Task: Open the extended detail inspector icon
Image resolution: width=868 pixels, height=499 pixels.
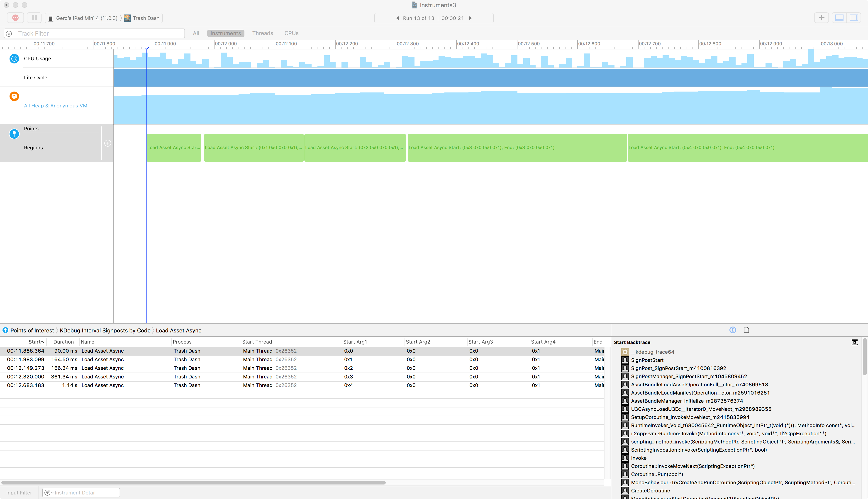Action: (x=733, y=330)
